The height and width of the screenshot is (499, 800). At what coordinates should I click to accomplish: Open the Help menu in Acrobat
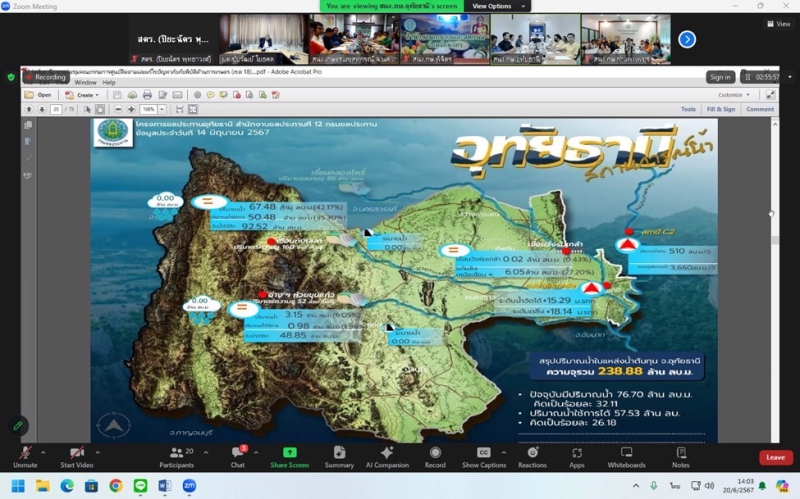109,82
